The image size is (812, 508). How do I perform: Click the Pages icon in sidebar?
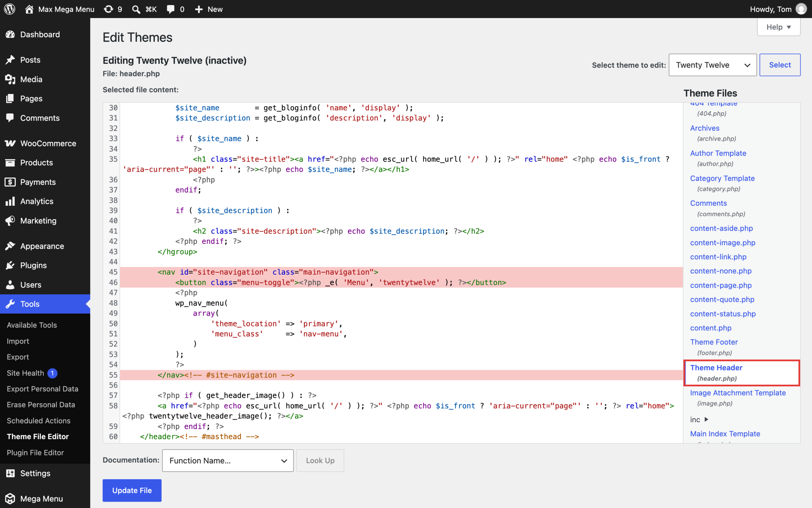[10, 98]
